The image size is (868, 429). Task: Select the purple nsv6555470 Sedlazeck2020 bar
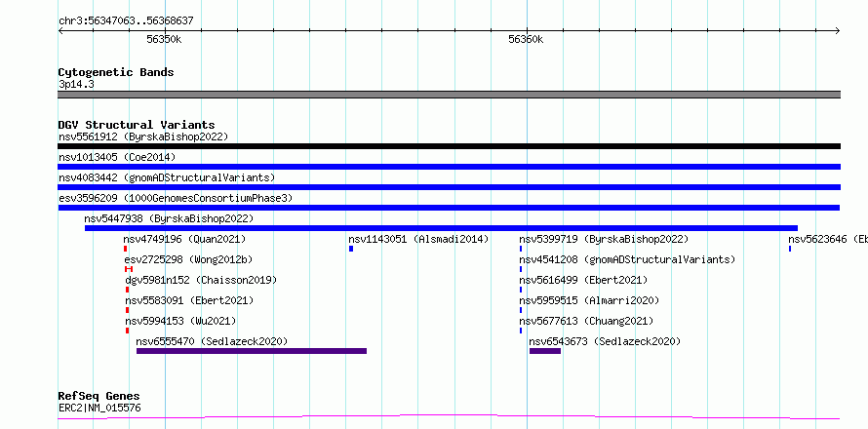pos(252,351)
